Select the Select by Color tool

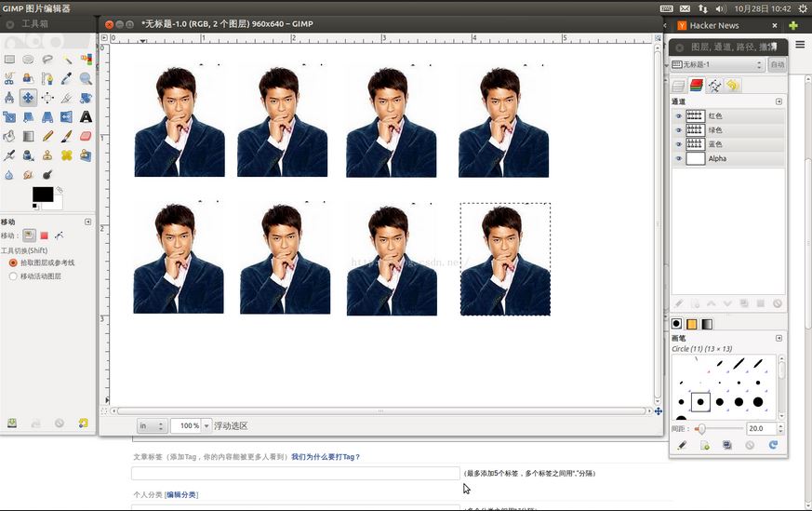point(86,60)
